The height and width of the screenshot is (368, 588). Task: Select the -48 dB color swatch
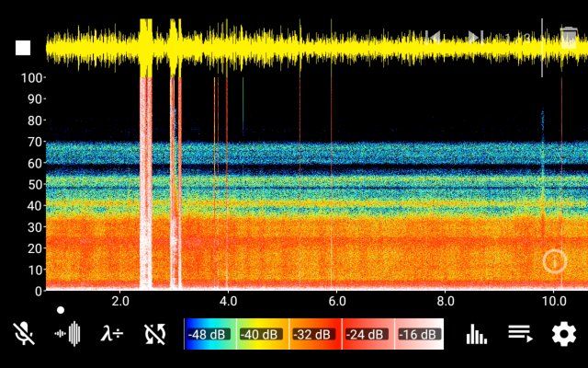coord(210,334)
